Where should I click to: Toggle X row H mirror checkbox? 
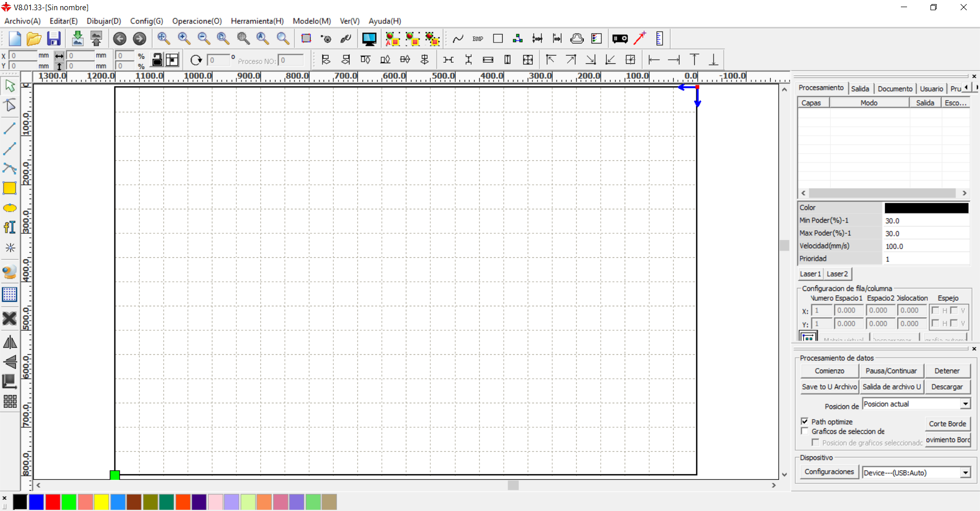(935, 310)
